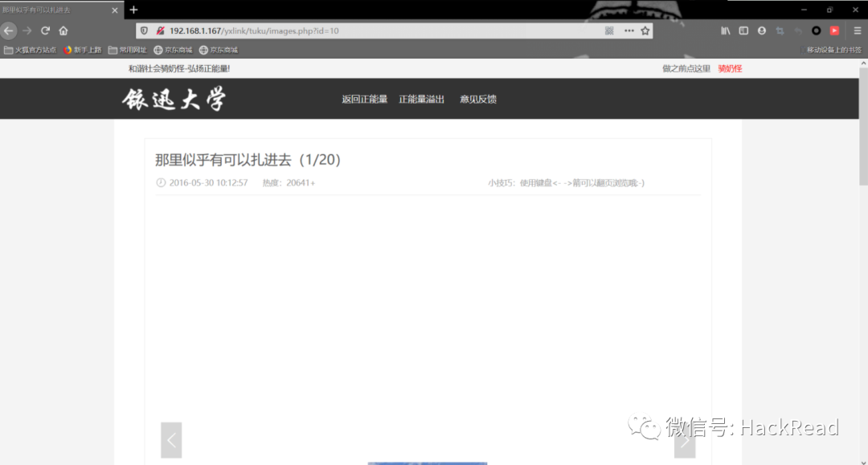Bookmark this page with the star icon
This screenshot has height=465, width=868.
pyautogui.click(x=645, y=31)
